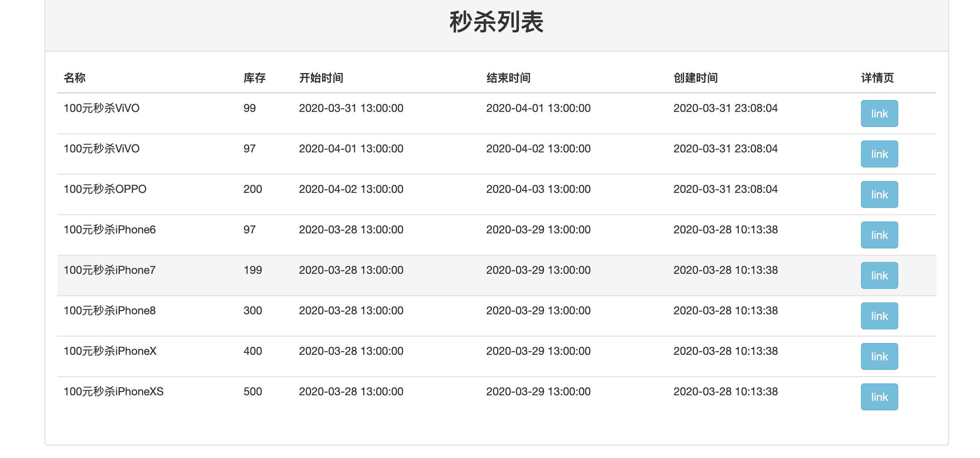This screenshot has height=458, width=980.
Task: Open link for ViVO row with 97 stock
Action: point(879,154)
